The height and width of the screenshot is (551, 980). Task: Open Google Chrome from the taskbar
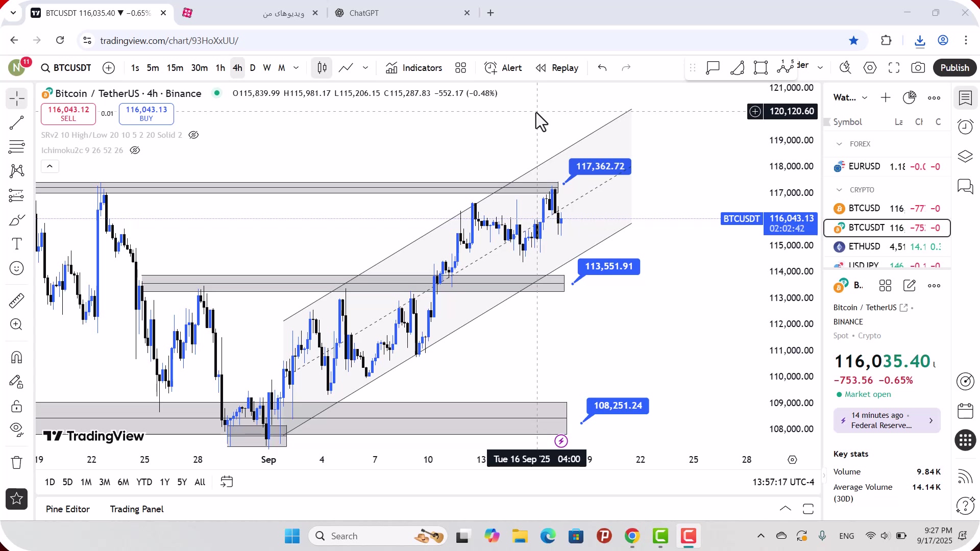(632, 536)
